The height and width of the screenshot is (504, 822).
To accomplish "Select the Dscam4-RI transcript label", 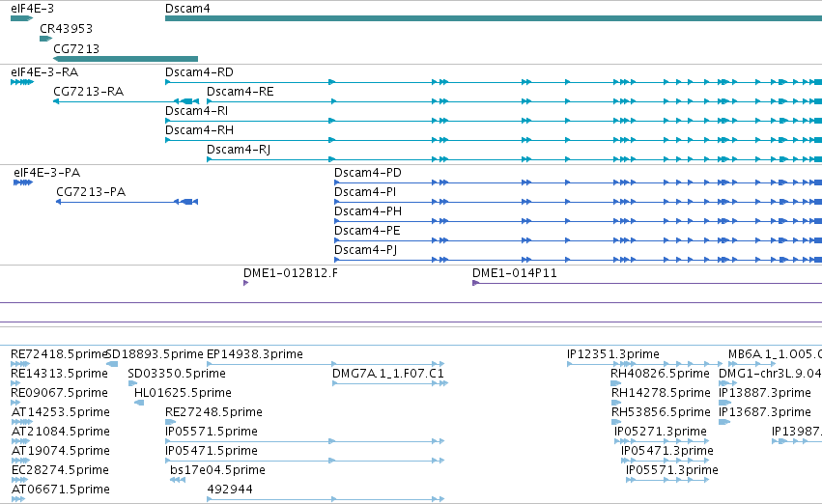I will (x=197, y=111).
